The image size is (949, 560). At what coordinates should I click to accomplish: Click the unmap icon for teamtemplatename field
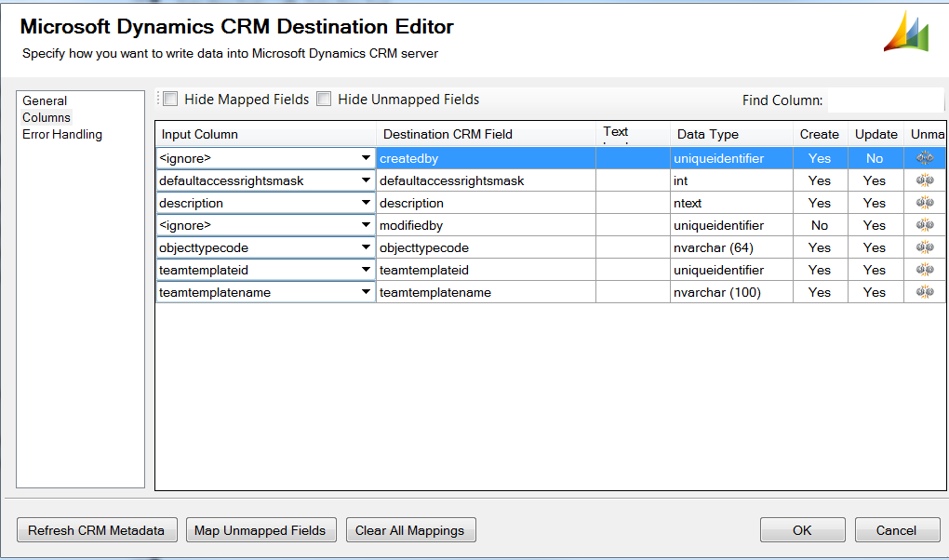pos(924,292)
